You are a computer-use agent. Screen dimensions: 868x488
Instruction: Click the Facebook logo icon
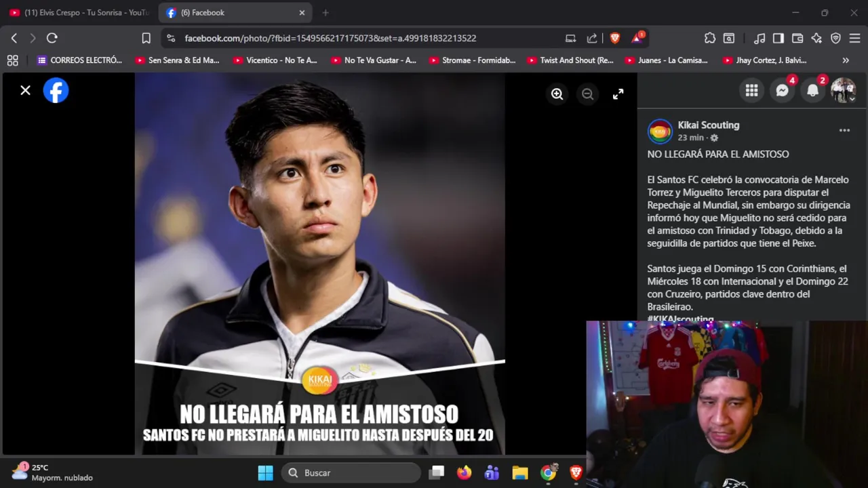56,90
